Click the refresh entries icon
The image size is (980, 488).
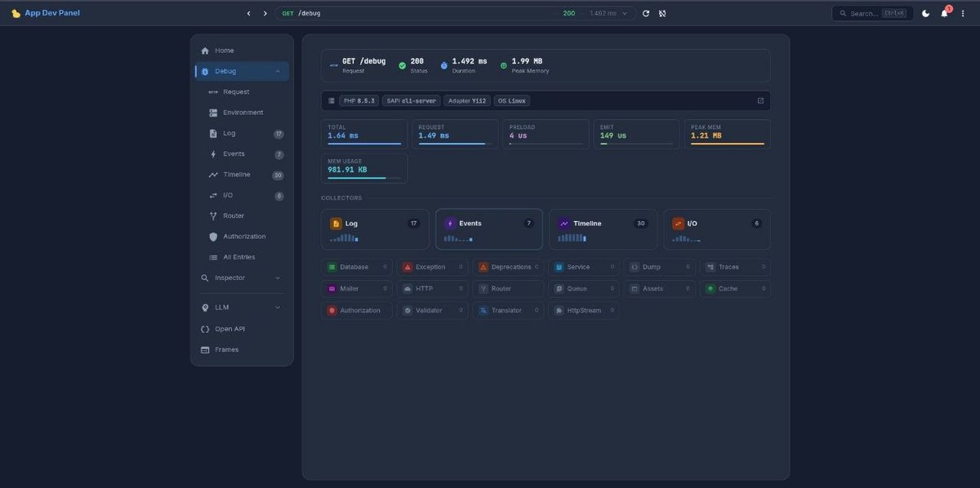click(646, 13)
